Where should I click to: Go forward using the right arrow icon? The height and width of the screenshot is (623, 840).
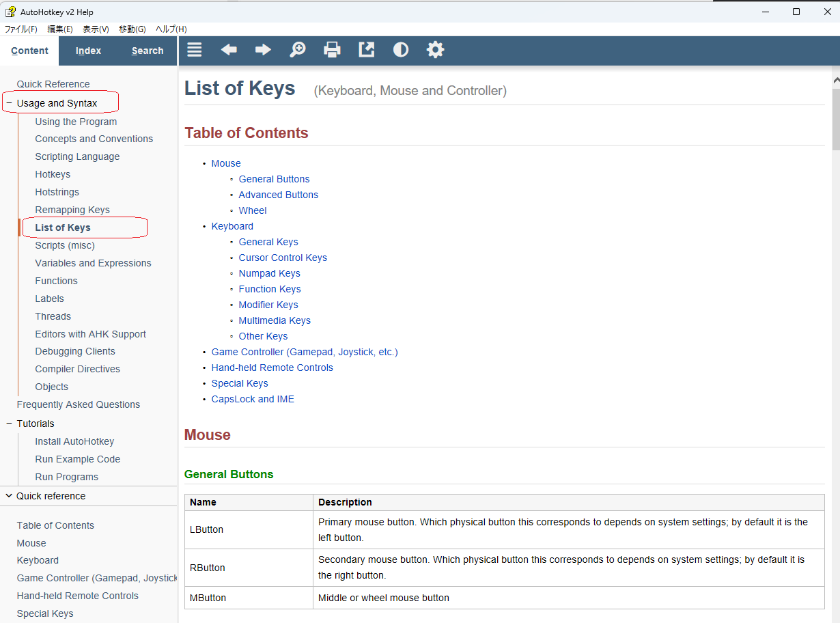click(263, 50)
